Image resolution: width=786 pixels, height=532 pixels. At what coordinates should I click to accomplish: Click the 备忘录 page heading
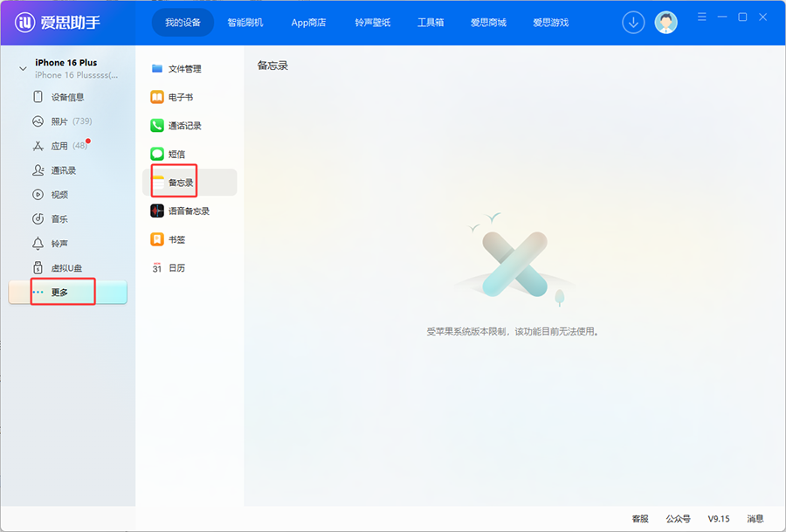click(x=272, y=66)
